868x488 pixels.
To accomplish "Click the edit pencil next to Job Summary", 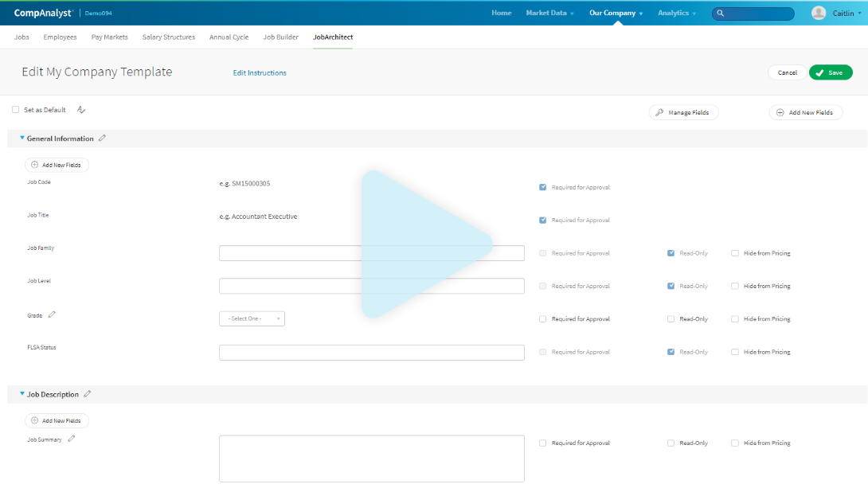I will coord(72,439).
